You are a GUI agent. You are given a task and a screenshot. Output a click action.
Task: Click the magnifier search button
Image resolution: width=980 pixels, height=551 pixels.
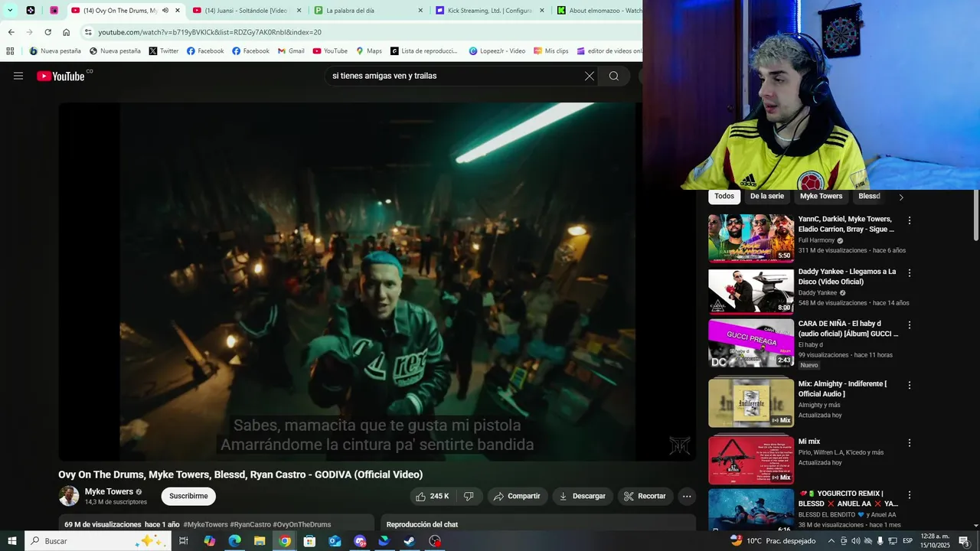(614, 76)
